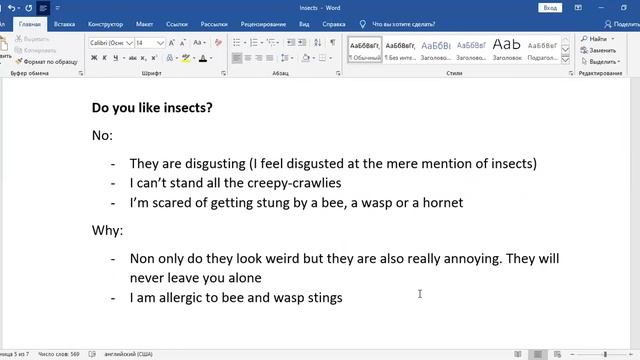Open the Вставка (Insert) tab

(x=64, y=24)
